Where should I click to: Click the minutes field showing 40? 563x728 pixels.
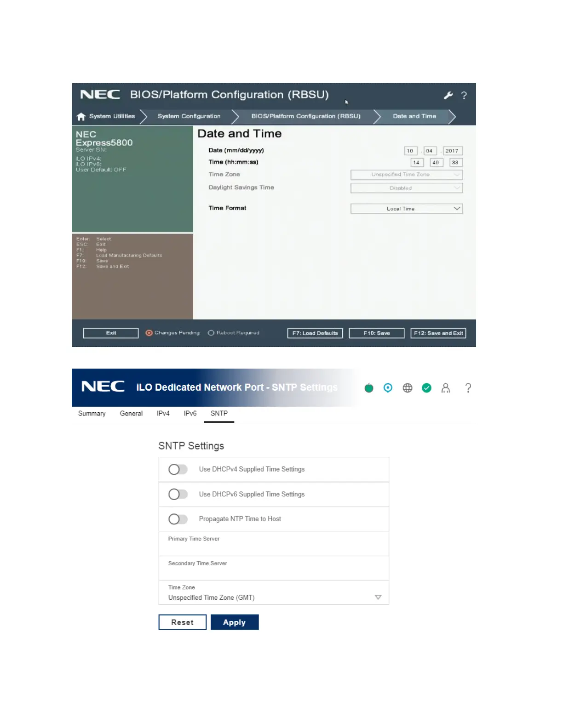pyautogui.click(x=436, y=162)
